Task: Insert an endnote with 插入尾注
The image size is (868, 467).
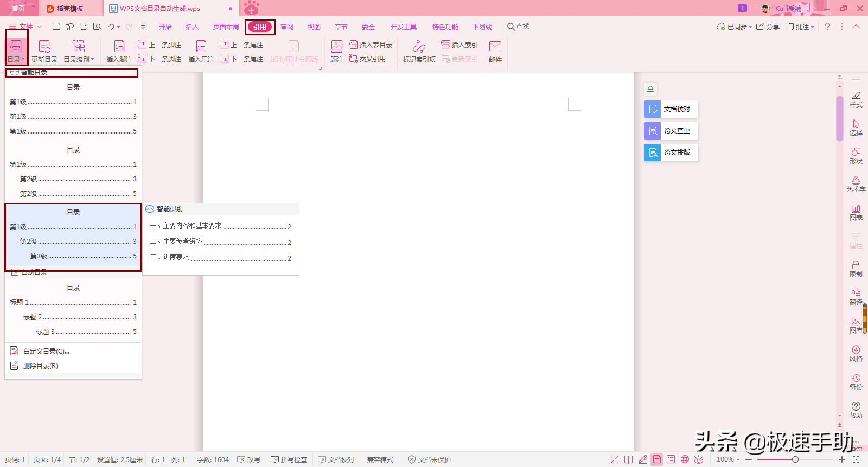Action: [x=201, y=51]
